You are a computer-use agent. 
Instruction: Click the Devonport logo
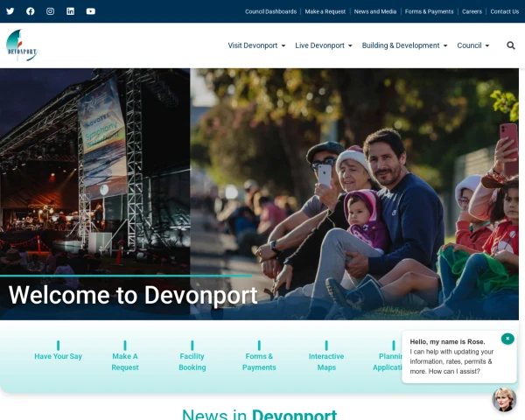pos(21,45)
